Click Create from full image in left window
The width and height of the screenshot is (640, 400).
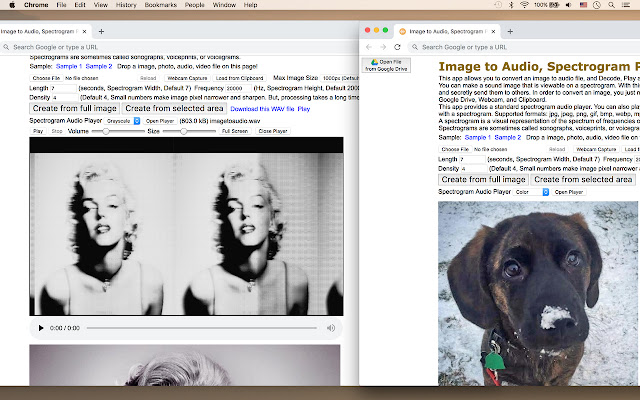75,108
